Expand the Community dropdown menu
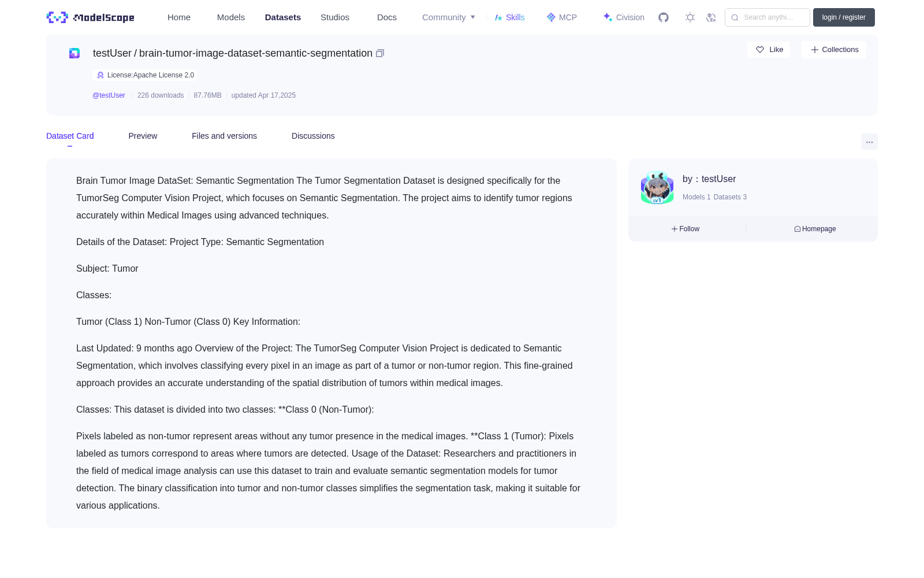The height and width of the screenshot is (578, 924). 449,17
